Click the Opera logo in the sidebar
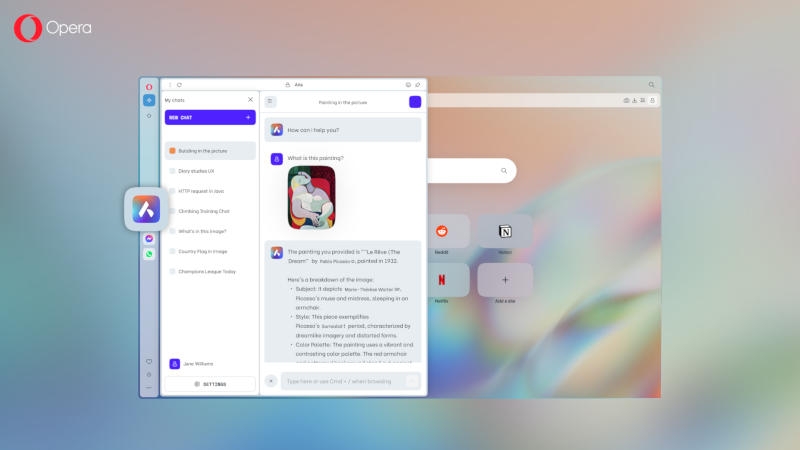Viewport: 800px width, 450px height. [149, 87]
